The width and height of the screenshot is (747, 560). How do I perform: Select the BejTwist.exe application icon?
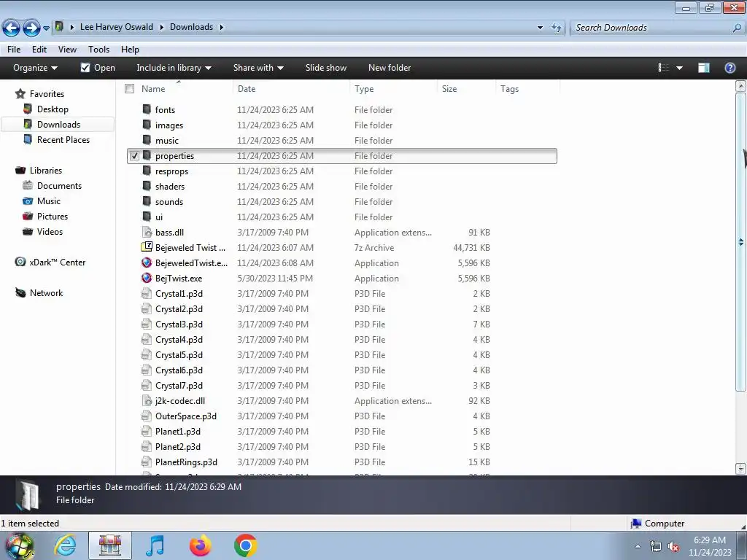pos(147,278)
